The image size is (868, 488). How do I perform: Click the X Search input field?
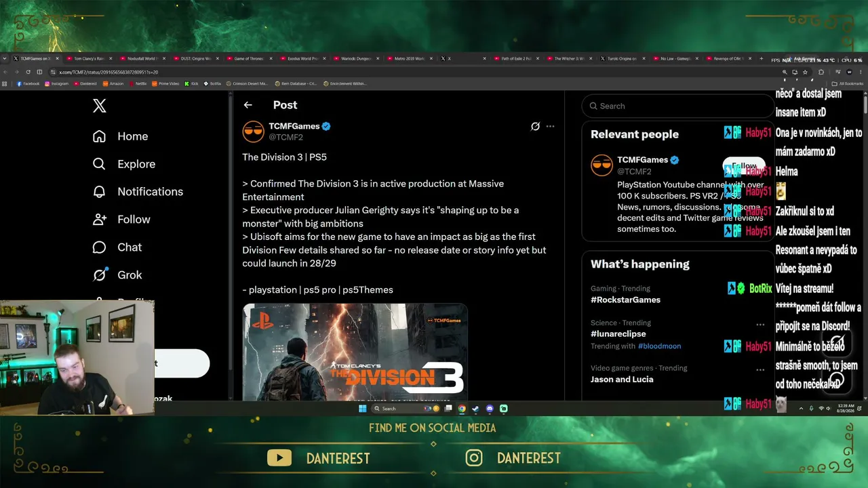coord(677,106)
